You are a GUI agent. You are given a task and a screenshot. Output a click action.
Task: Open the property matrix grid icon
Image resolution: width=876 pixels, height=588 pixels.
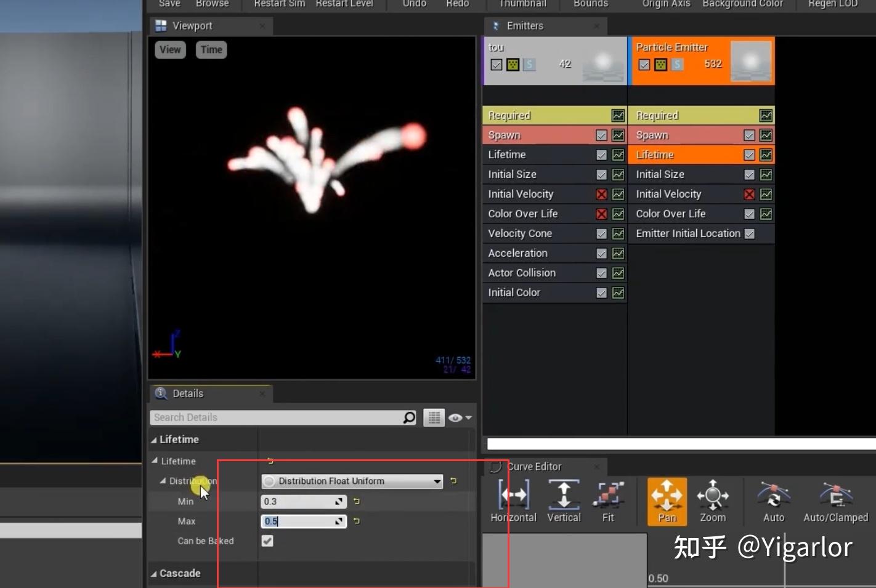[x=434, y=417]
